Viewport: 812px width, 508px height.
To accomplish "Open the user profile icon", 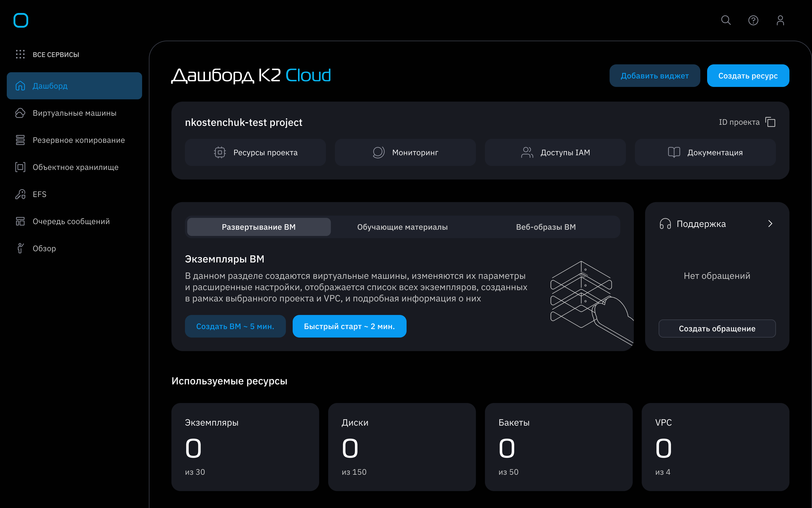I will pyautogui.click(x=780, y=20).
